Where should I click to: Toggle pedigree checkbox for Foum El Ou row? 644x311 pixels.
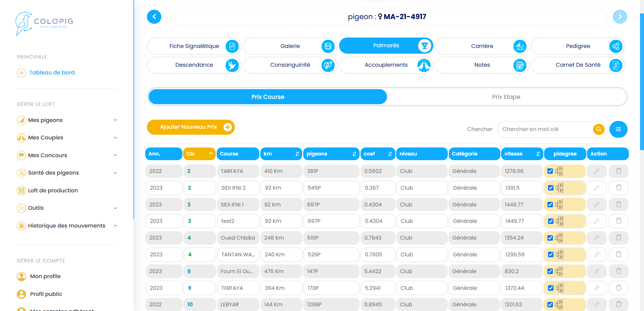point(550,271)
